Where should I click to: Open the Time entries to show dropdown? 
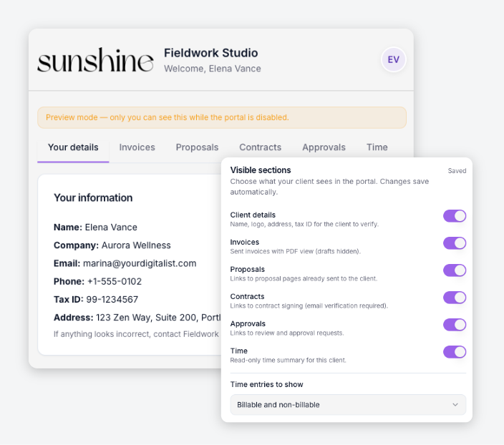pyautogui.click(x=348, y=405)
